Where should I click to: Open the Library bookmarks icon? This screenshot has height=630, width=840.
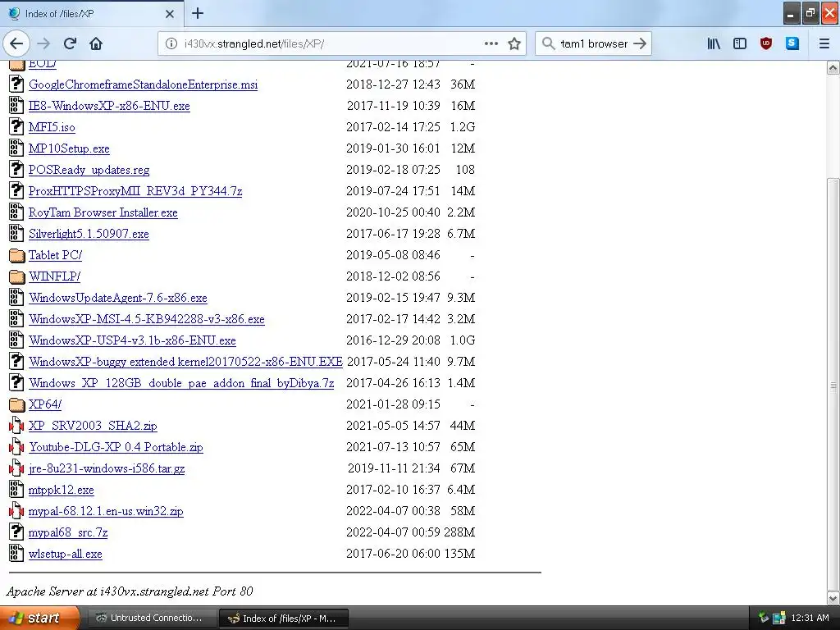[x=714, y=43]
